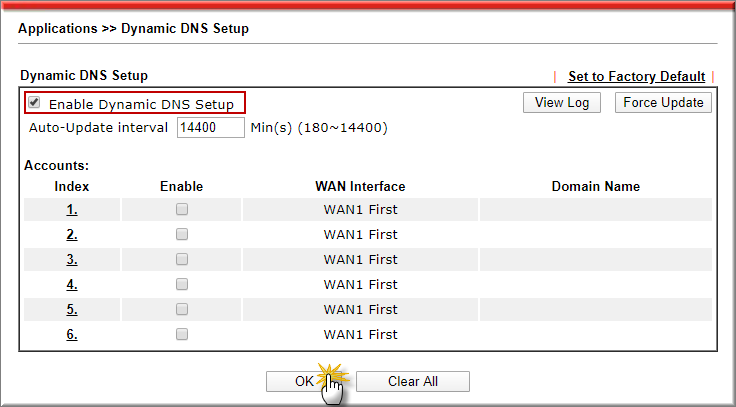Open account index 2 link
The height and width of the screenshot is (407, 736).
coord(72,234)
